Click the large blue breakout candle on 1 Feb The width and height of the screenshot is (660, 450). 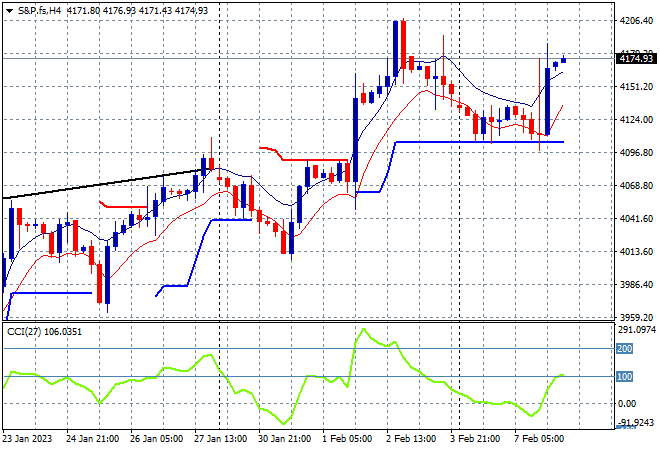358,130
